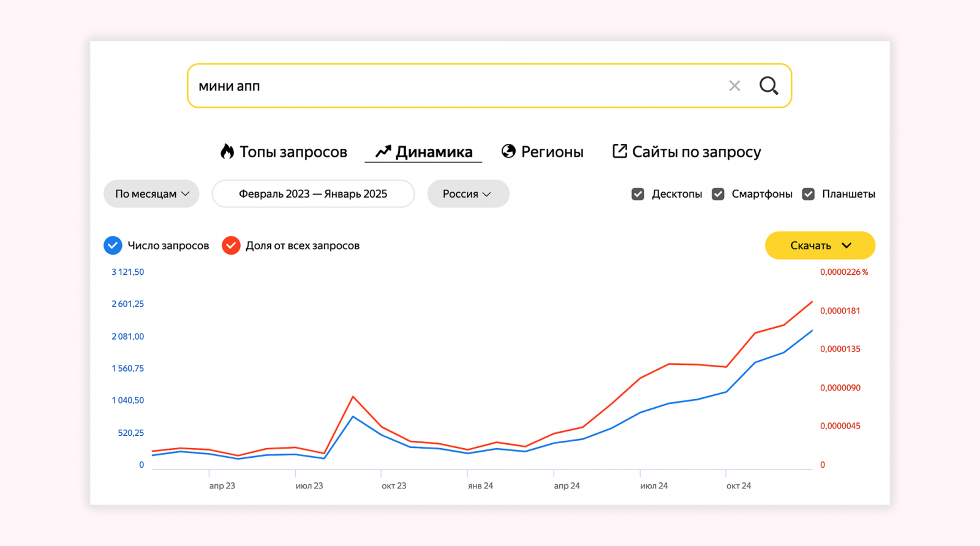Uncheck the Десктопы checkbox
The image size is (980, 546).
coord(638,194)
